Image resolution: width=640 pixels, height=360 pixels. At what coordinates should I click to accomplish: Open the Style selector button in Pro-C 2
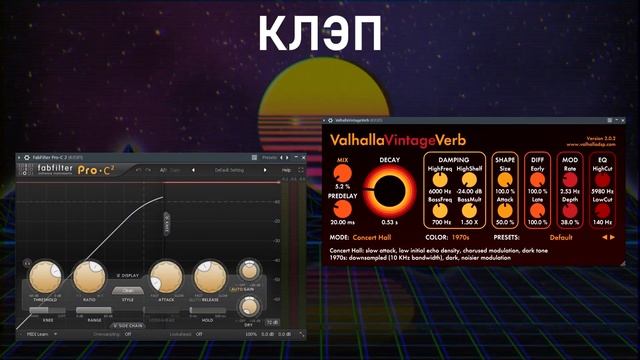(127, 291)
